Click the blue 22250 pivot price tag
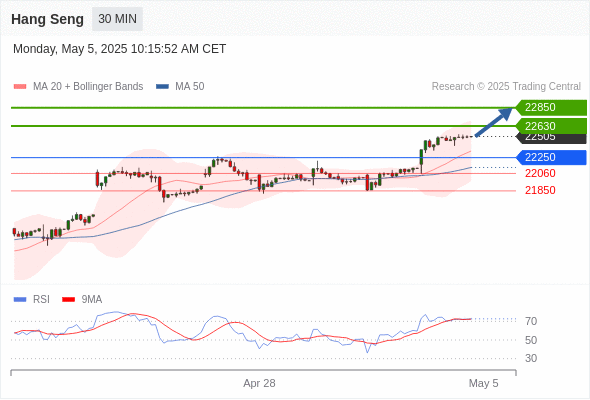 pos(551,157)
